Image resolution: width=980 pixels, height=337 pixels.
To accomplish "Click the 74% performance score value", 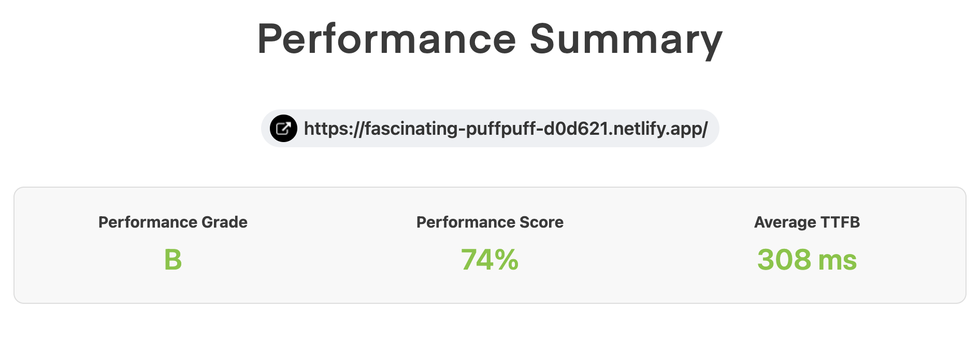I will 489,260.
